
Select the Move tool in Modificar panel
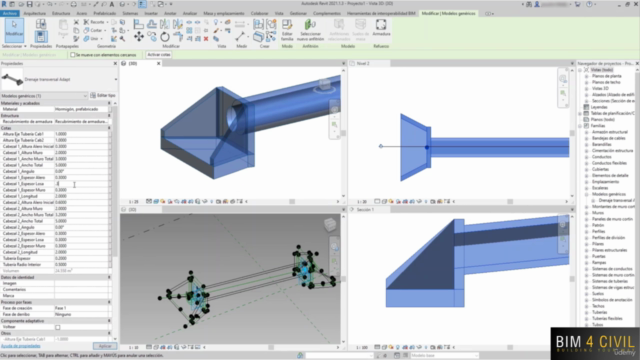click(x=139, y=37)
